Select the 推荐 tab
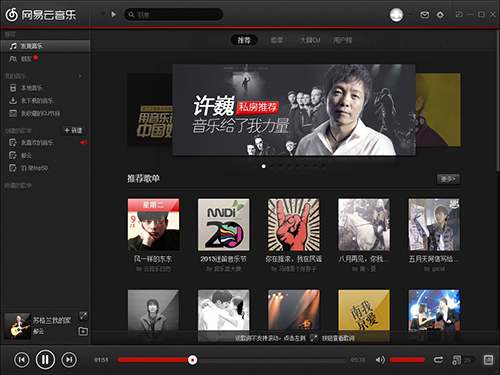The height and width of the screenshot is (375, 500). (244, 40)
